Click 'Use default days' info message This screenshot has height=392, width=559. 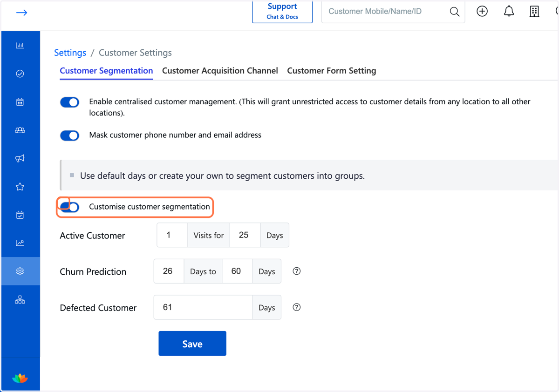click(x=222, y=176)
